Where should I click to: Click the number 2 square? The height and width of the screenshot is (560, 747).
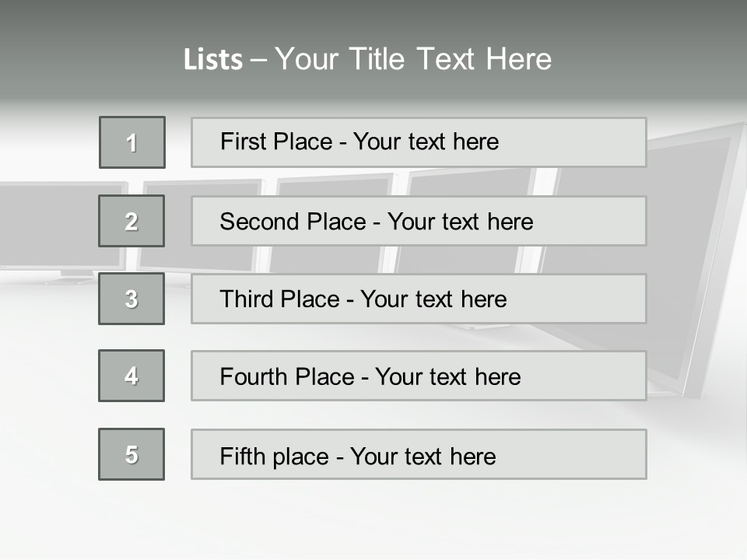pyautogui.click(x=132, y=221)
